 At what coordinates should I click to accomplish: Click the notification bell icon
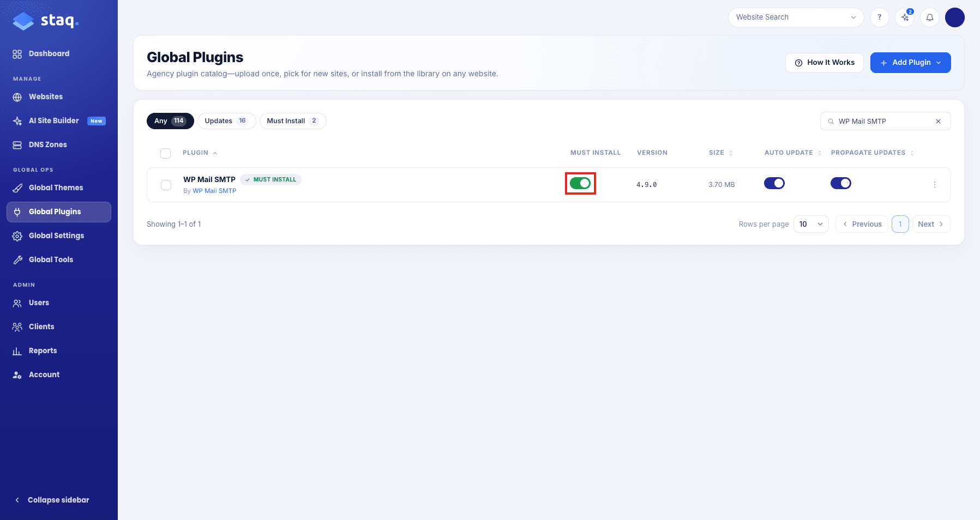930,17
